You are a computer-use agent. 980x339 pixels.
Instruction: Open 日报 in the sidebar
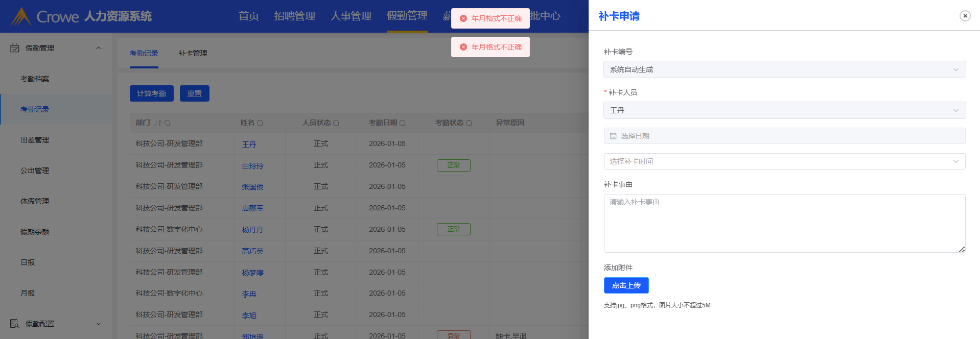[x=28, y=262]
